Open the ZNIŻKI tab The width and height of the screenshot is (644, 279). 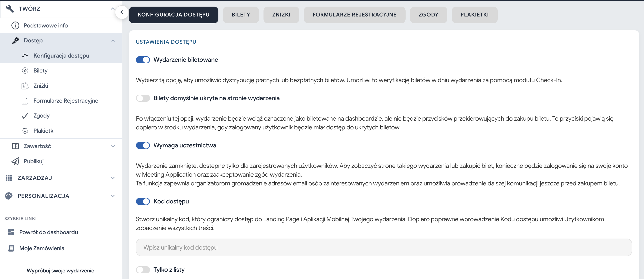281,15
